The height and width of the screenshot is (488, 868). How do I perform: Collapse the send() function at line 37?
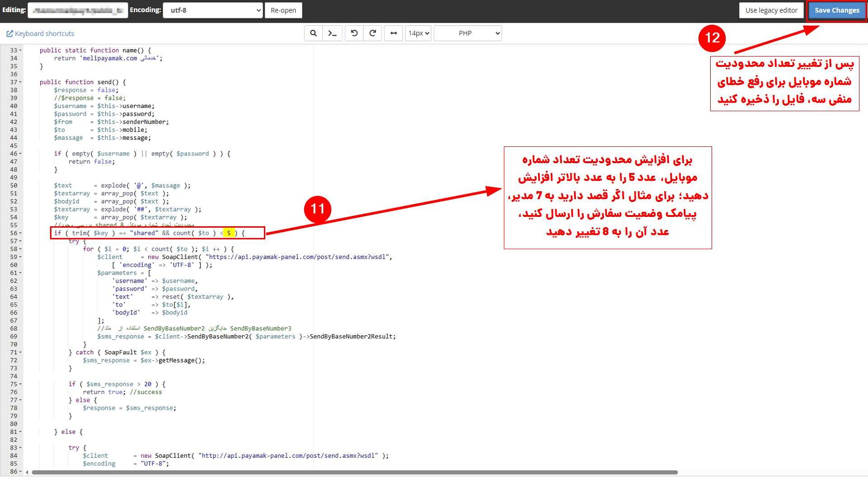pyautogui.click(x=21, y=82)
